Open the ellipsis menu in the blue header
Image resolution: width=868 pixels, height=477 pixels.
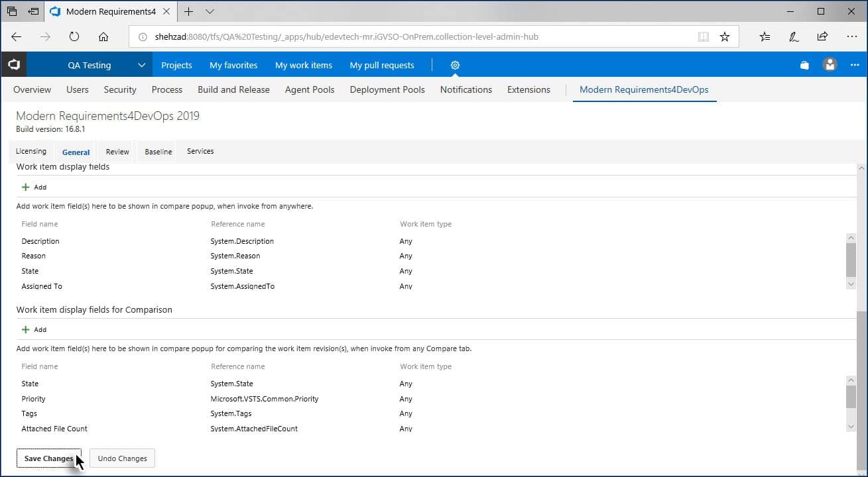(x=855, y=65)
